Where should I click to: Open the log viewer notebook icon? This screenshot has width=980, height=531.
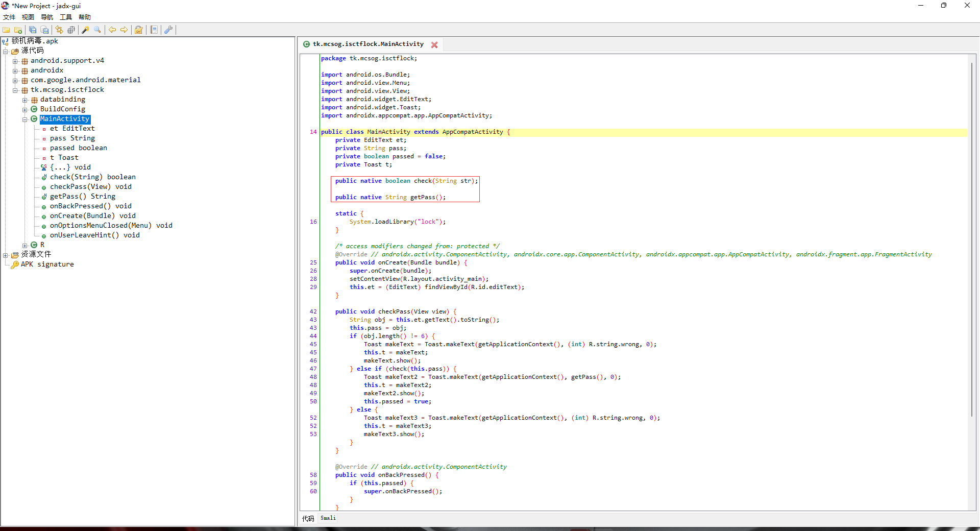pos(154,30)
